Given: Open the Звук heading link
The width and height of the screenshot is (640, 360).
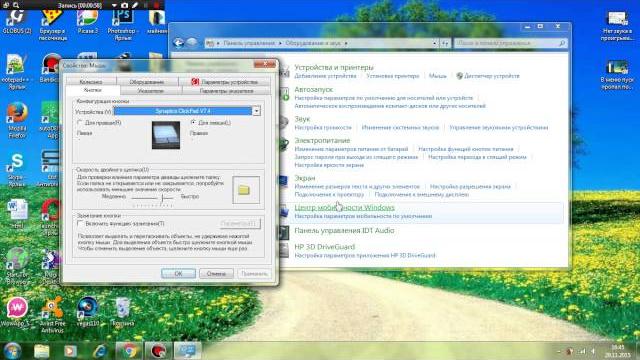Looking at the screenshot, I should pos(302,119).
